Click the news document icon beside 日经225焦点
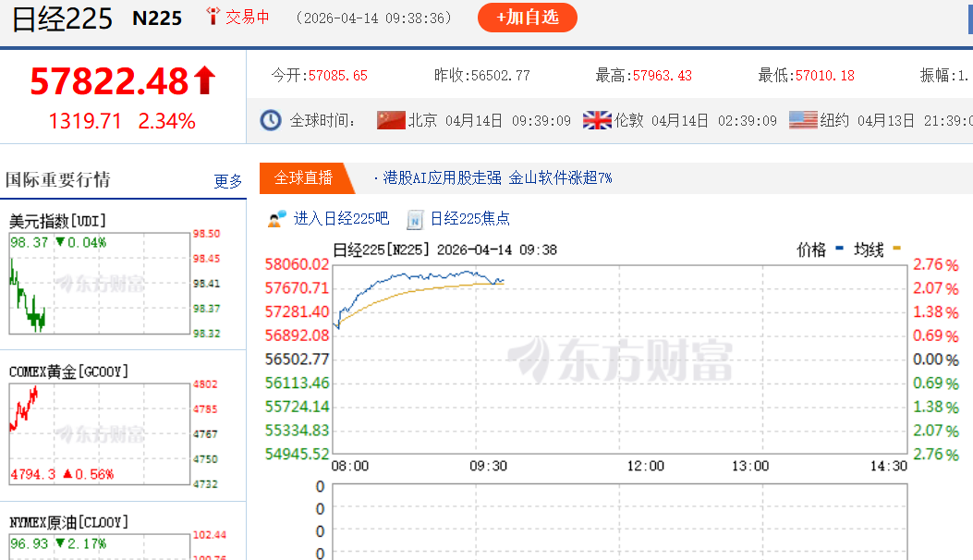 [x=415, y=220]
